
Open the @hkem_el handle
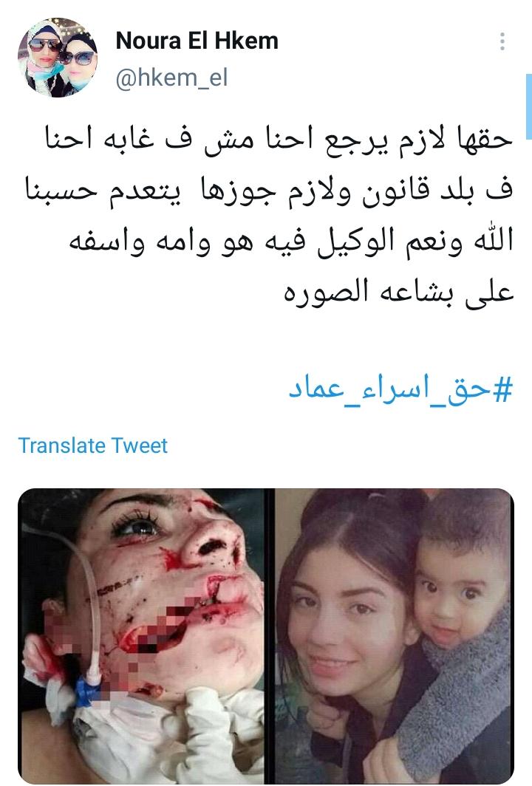tap(172, 78)
